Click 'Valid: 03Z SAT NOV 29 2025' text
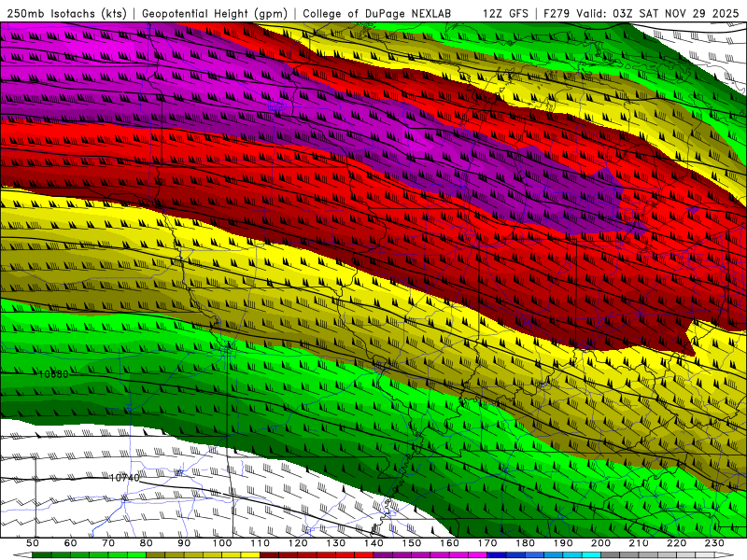Image resolution: width=747 pixels, height=560 pixels. coord(657,13)
